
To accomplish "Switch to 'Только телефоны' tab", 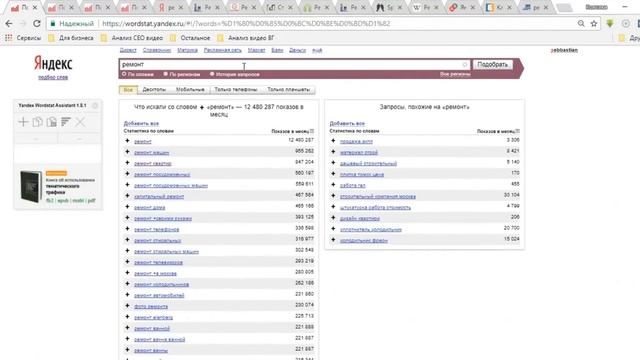I will click(x=236, y=89).
